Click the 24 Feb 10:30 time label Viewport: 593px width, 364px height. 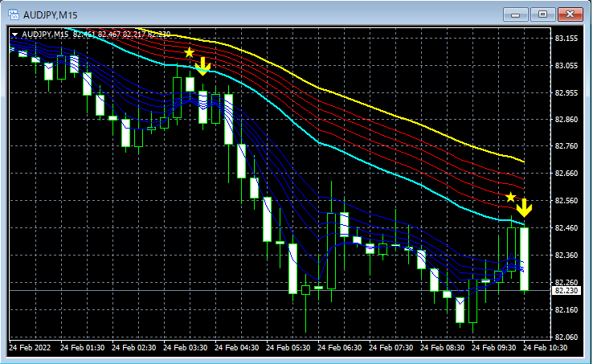point(546,347)
